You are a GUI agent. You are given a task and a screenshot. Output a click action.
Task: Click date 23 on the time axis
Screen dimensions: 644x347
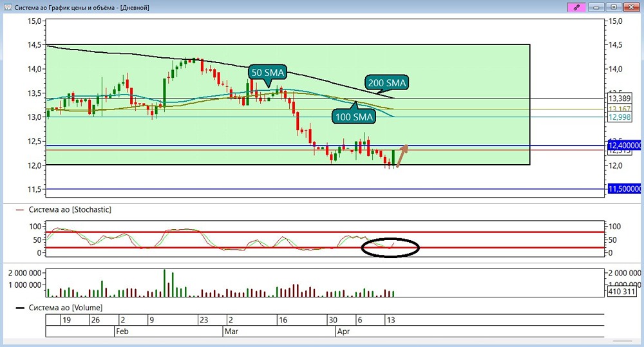(204, 320)
